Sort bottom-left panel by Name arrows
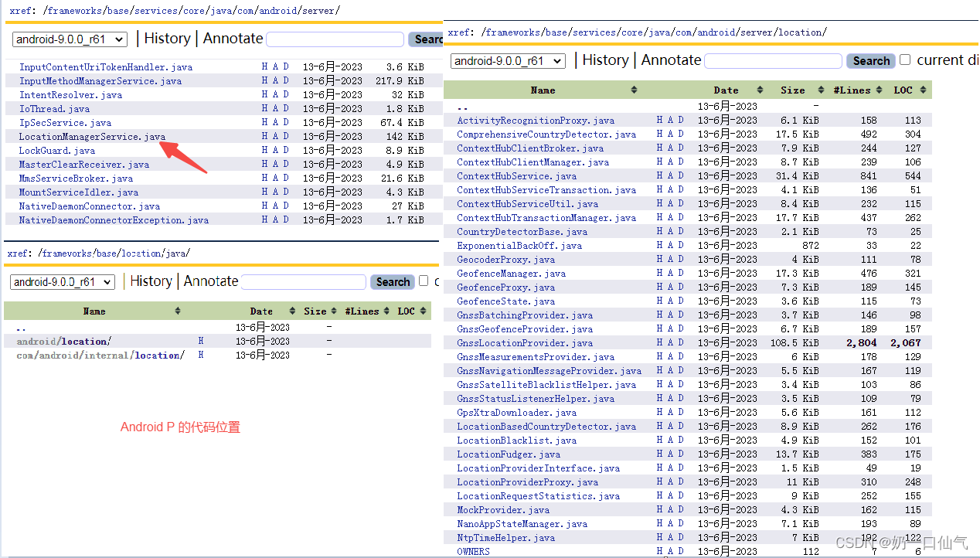Screen dimensions: 980x558 point(177,311)
